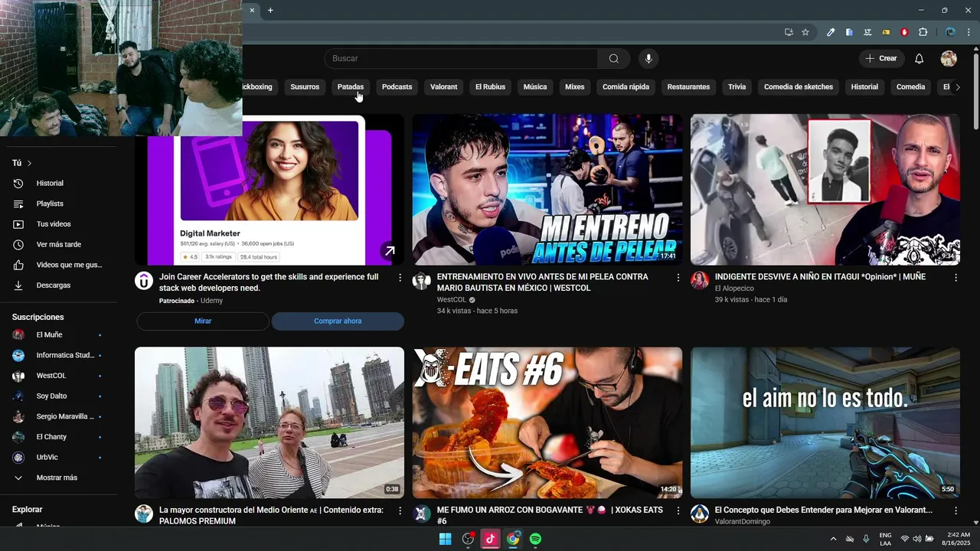The width and height of the screenshot is (980, 551).
Task: Play the MI ENTRENO ANTES DE PELEAR thumbnail
Action: pyautogui.click(x=547, y=190)
